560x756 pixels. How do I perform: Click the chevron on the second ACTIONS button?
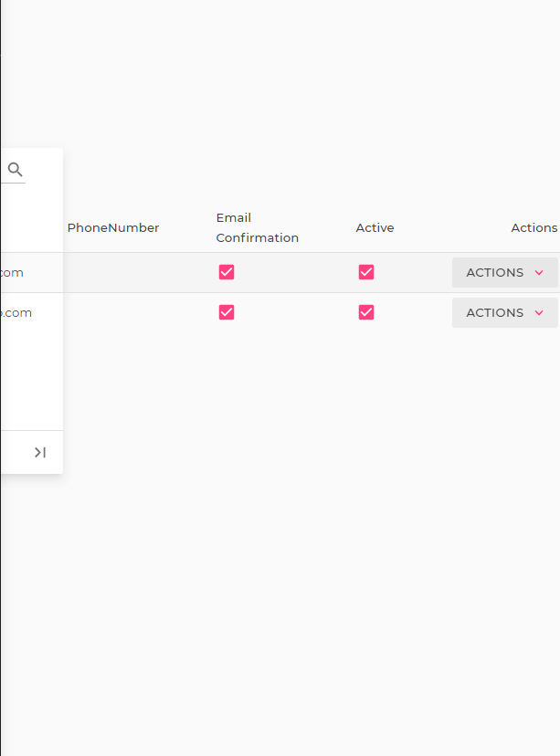pyautogui.click(x=538, y=312)
